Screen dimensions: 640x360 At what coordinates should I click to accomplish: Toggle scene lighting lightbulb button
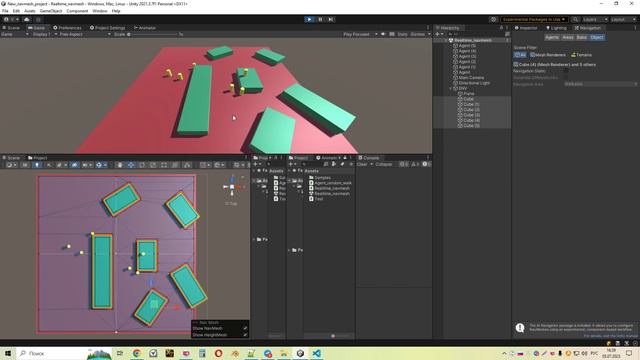pyautogui.click(x=37, y=165)
